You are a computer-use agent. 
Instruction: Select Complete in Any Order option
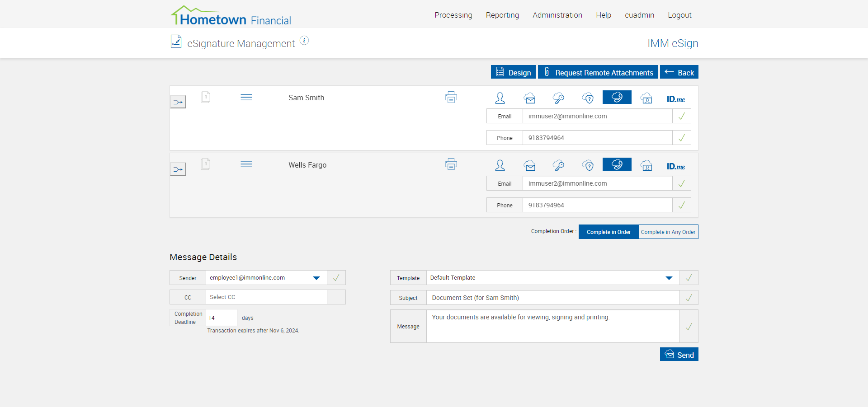click(x=668, y=232)
